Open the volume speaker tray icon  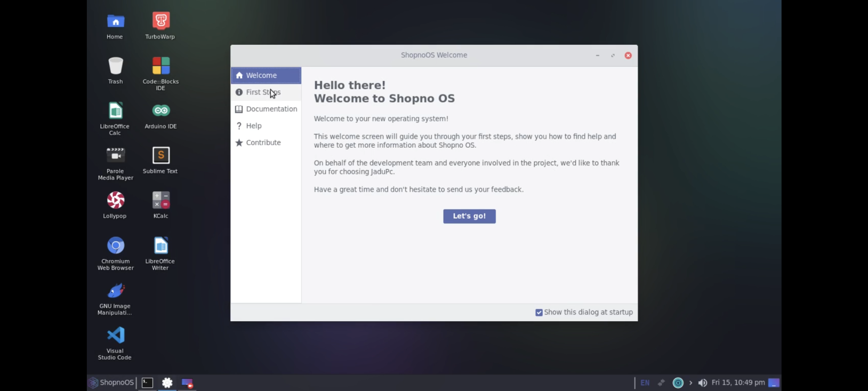tap(703, 383)
